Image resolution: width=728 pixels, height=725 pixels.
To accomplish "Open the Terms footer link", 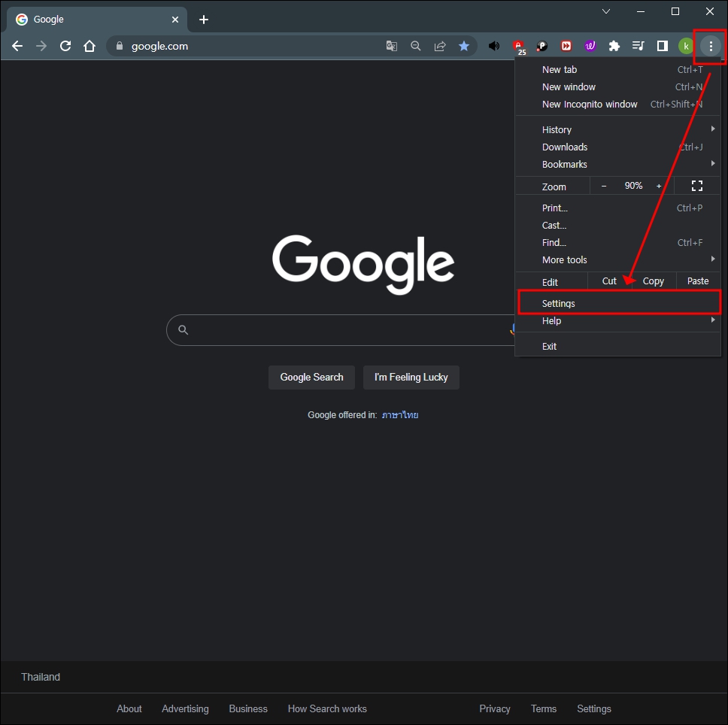I will tap(544, 708).
